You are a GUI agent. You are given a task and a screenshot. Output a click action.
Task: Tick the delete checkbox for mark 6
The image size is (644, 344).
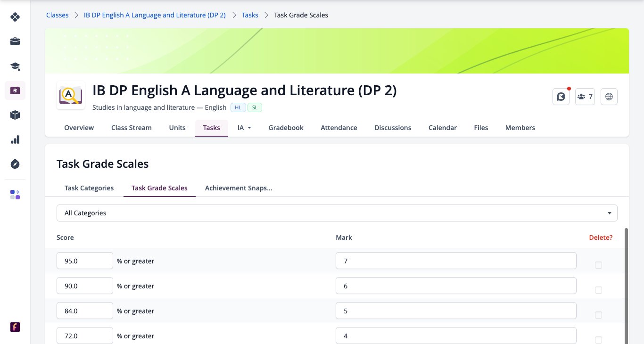(x=598, y=290)
